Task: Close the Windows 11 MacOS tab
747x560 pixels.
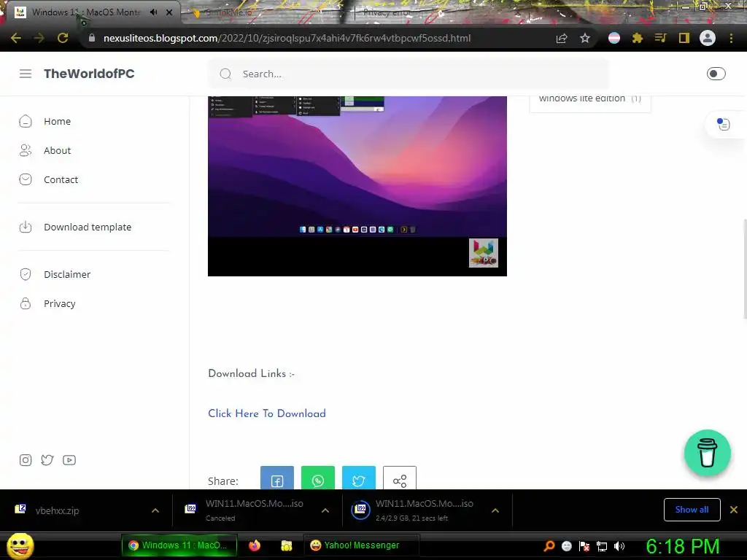Action: coord(169,12)
